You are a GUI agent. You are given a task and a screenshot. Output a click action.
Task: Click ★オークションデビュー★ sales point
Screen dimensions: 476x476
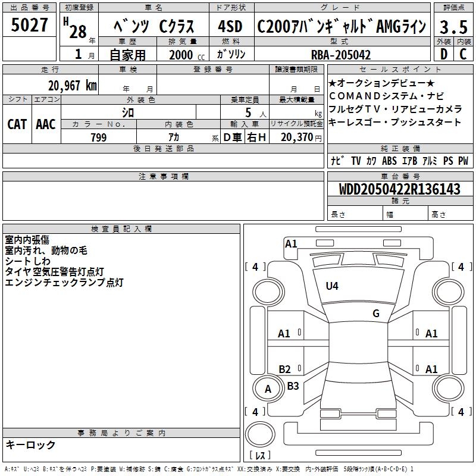click(382, 83)
